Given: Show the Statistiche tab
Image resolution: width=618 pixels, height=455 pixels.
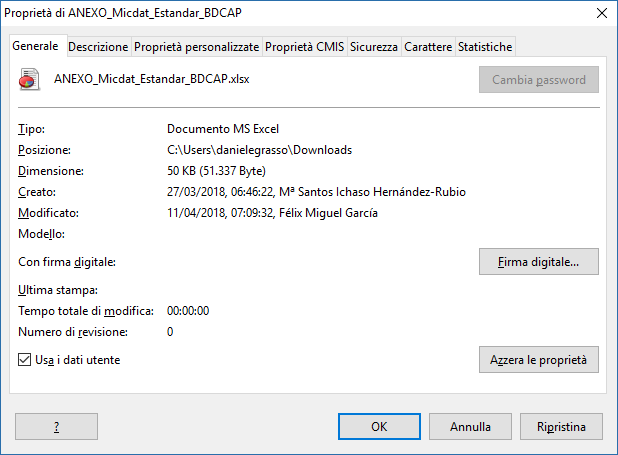Looking at the screenshot, I should tap(485, 47).
